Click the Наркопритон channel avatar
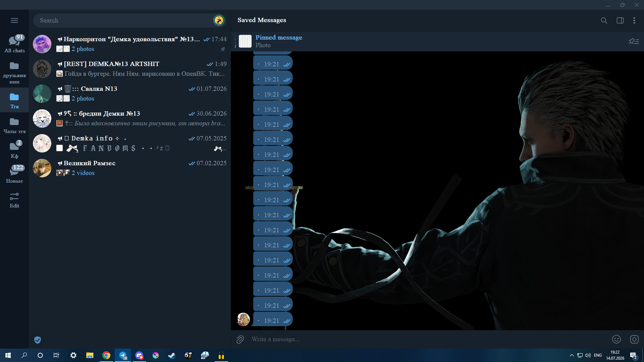Viewport: 644px width, 362px height. tap(42, 44)
